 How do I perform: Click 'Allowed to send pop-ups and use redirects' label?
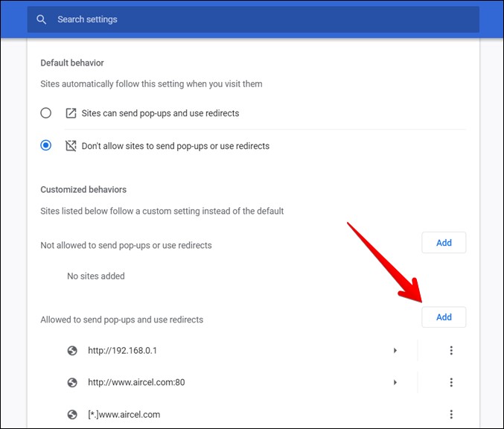point(122,320)
